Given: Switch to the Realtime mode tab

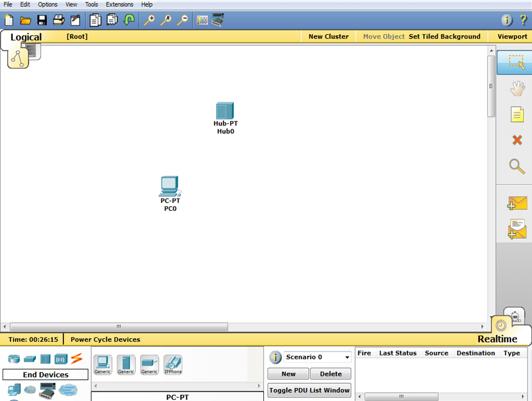Looking at the screenshot, I should point(497,339).
